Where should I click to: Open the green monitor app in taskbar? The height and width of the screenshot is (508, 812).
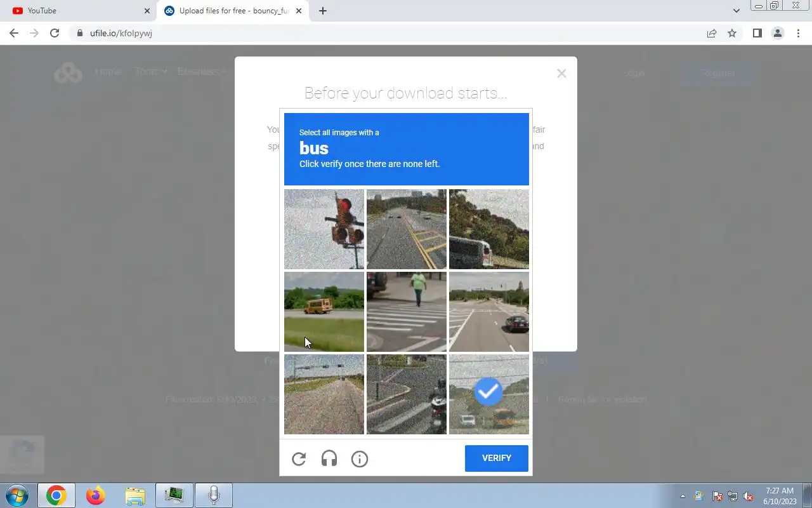pyautogui.click(x=174, y=495)
